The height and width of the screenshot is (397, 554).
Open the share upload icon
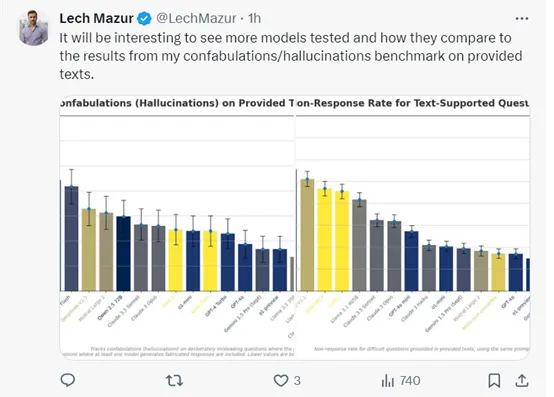[522, 380]
